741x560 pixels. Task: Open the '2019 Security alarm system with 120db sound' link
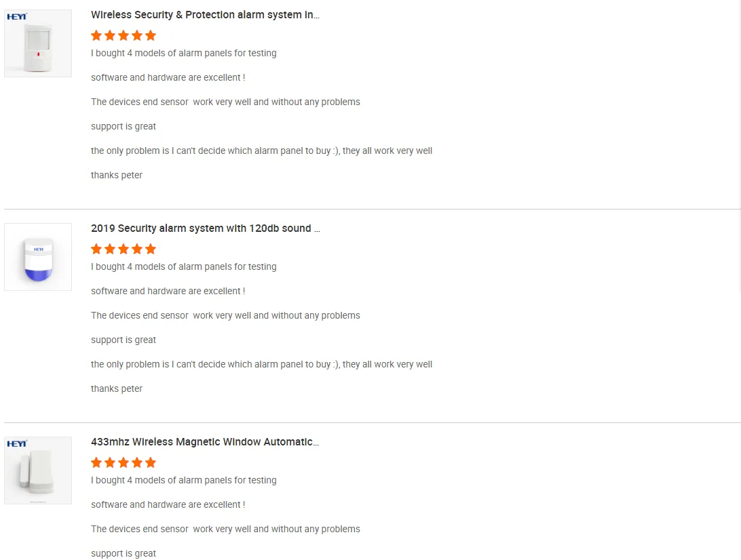(205, 228)
